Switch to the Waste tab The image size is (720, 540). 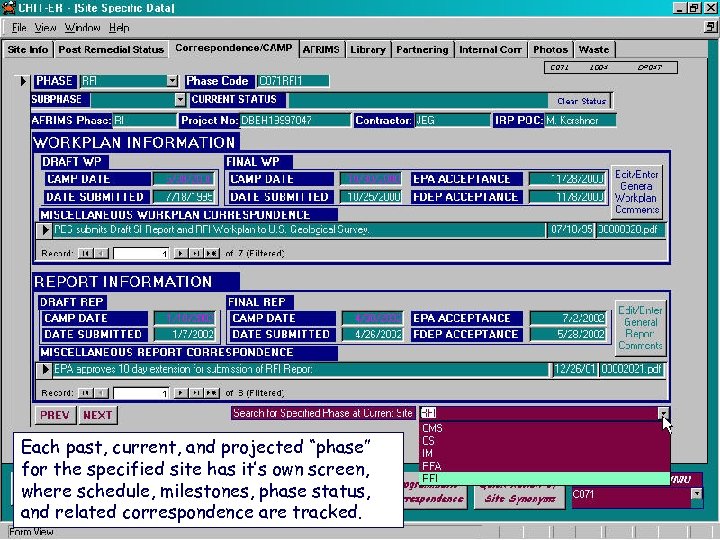(594, 50)
